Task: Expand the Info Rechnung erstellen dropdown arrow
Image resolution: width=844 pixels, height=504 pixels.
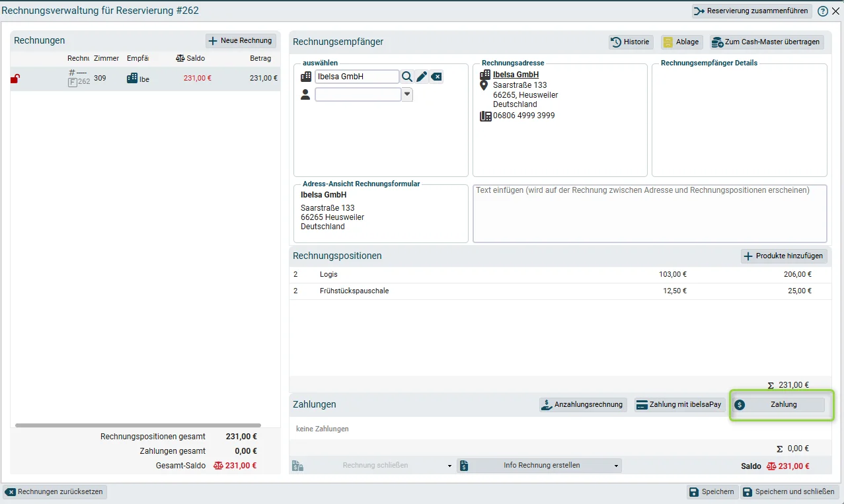Action: tap(617, 466)
